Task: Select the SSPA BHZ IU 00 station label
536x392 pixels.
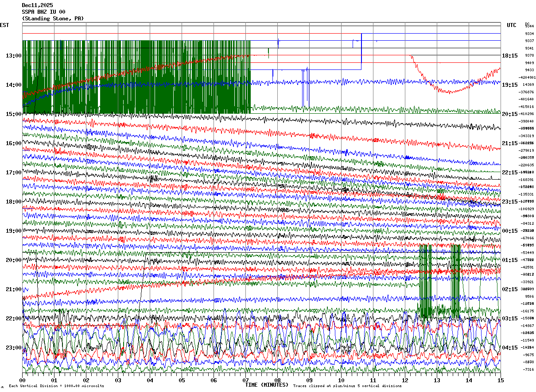Action: pos(43,12)
